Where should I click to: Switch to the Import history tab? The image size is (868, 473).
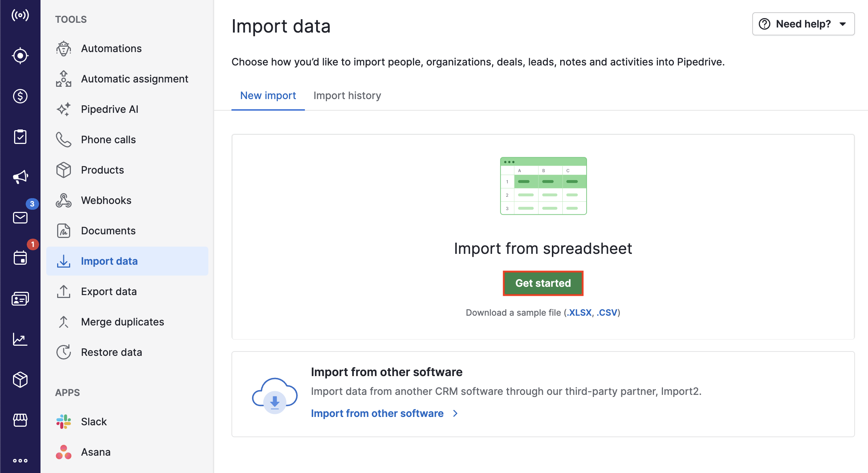click(x=347, y=95)
